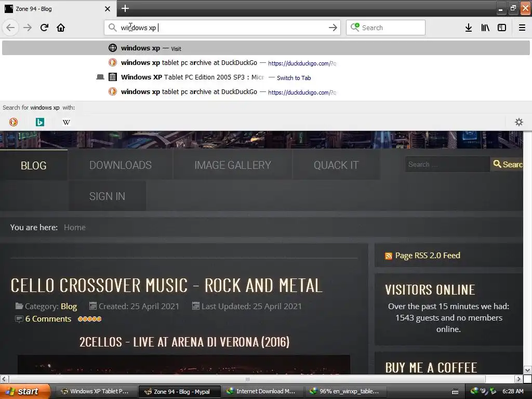Open the IMAGE GALLERY navigation tab
The image size is (532, 399).
click(233, 165)
